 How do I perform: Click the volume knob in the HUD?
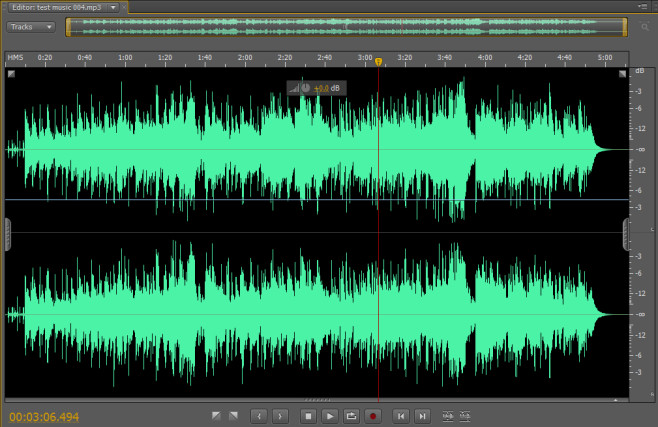point(306,88)
